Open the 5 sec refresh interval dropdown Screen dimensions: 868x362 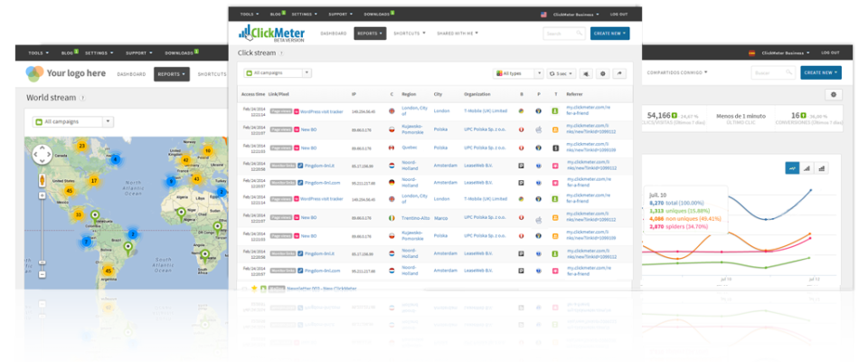[561, 73]
